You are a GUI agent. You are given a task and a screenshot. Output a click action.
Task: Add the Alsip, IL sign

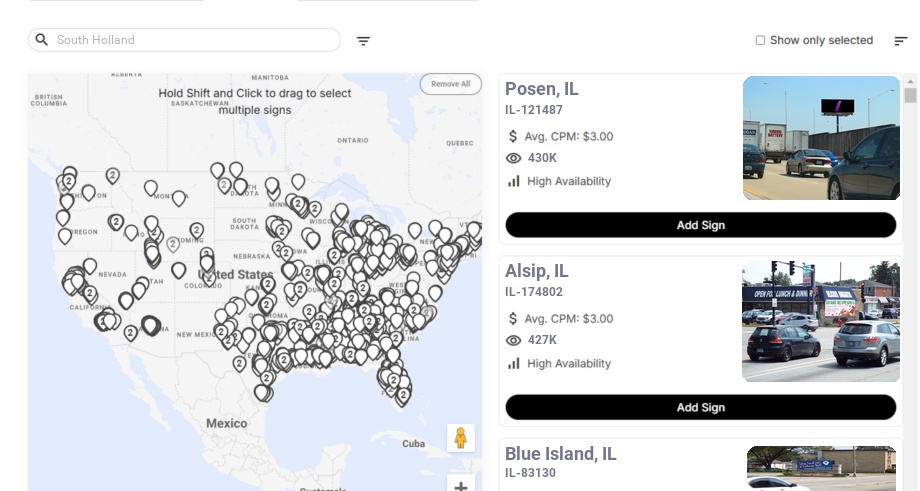(x=700, y=407)
